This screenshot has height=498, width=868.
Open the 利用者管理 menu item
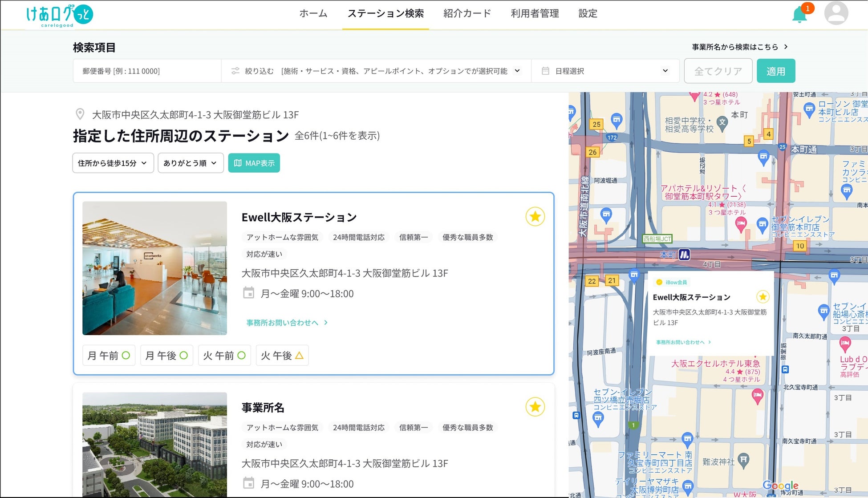pos(535,14)
